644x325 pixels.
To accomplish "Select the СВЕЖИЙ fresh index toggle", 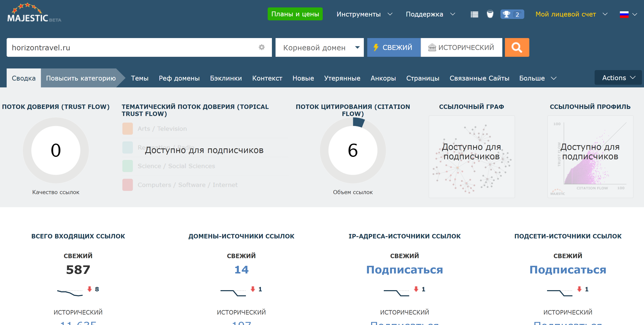I will click(x=394, y=48).
